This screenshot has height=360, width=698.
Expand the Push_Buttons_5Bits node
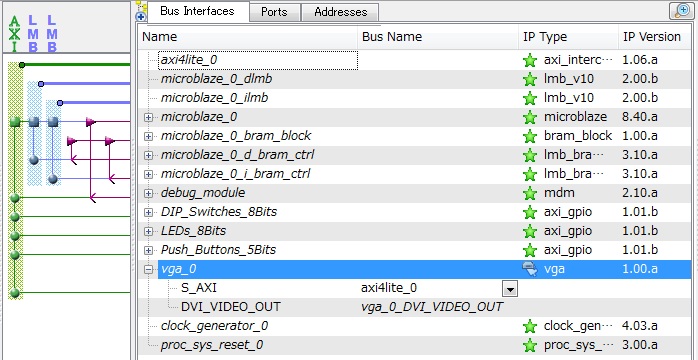148,251
